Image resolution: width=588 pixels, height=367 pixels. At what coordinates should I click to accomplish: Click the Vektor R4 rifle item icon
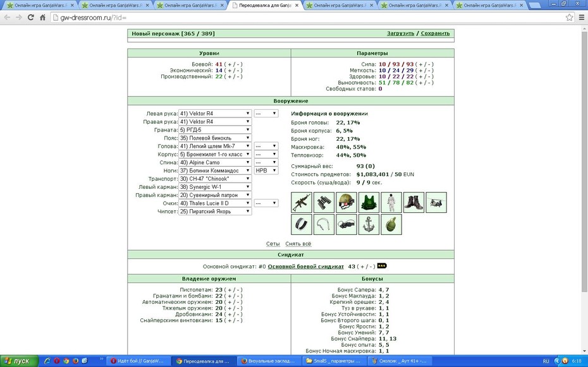tap(302, 203)
